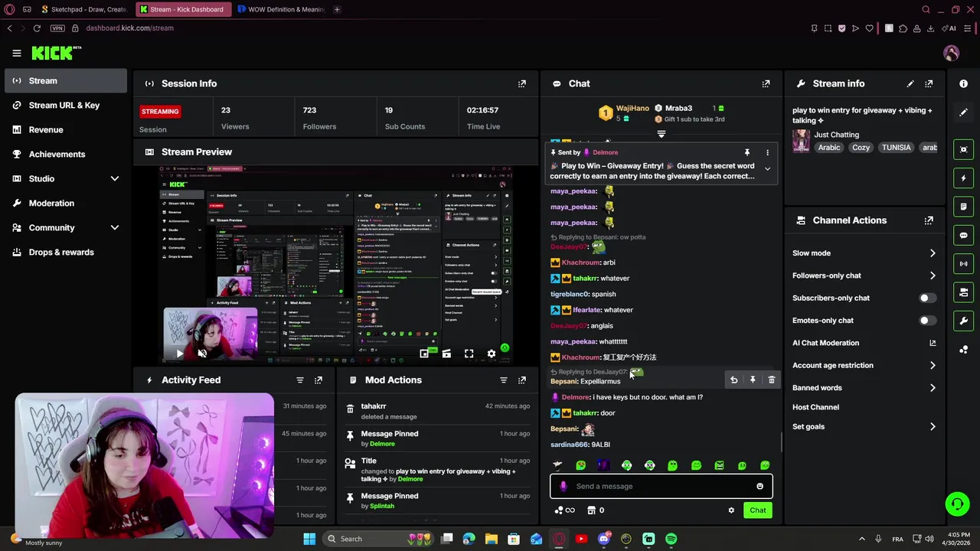
Task: Pop out the Stream info panel
Action: 929,83
